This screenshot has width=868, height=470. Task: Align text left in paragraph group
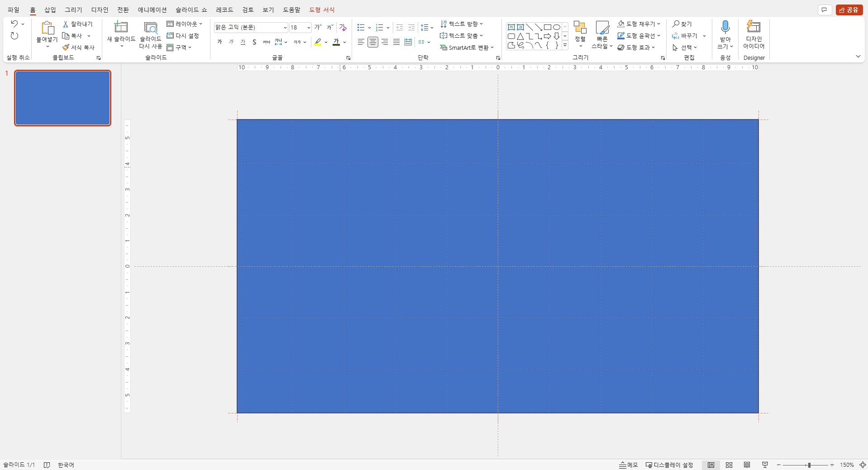(x=361, y=42)
